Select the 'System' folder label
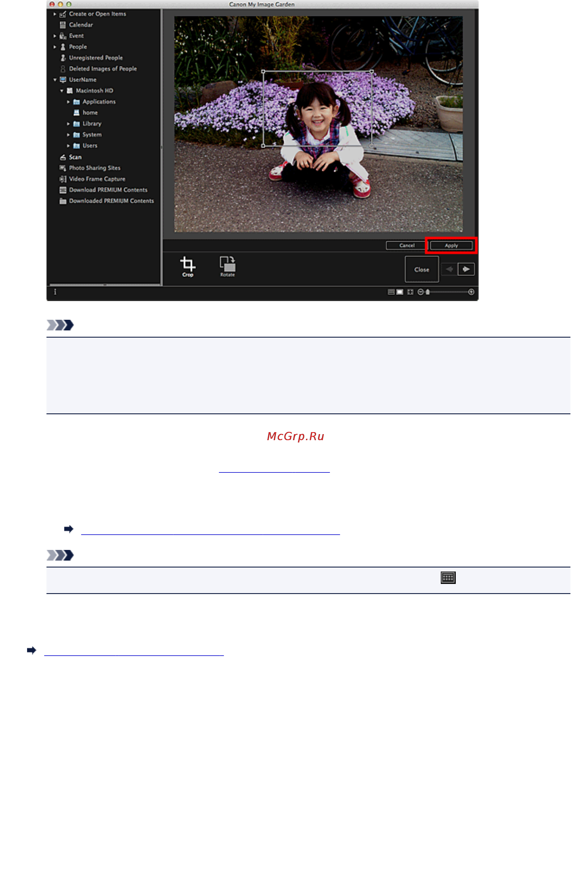Viewport: 588px width, 872px height. (92, 135)
